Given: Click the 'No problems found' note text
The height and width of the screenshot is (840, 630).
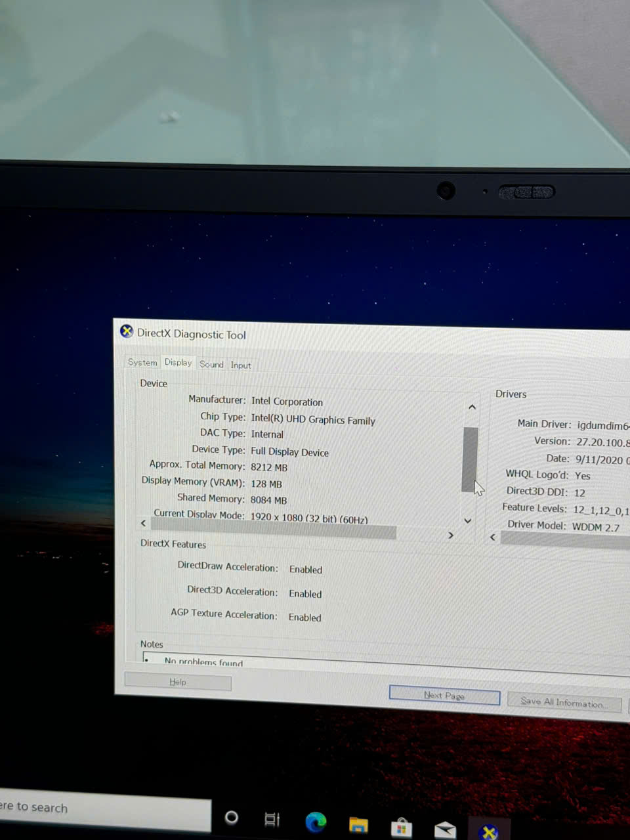Looking at the screenshot, I should coord(203,662).
